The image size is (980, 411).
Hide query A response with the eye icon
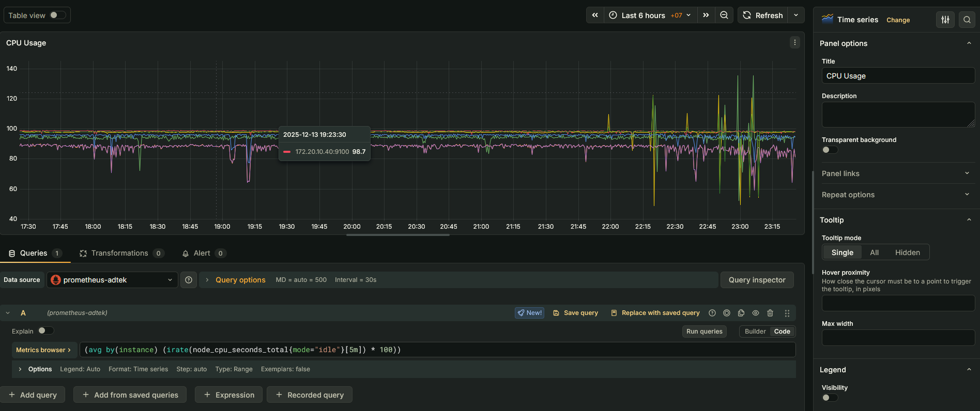[x=756, y=313]
